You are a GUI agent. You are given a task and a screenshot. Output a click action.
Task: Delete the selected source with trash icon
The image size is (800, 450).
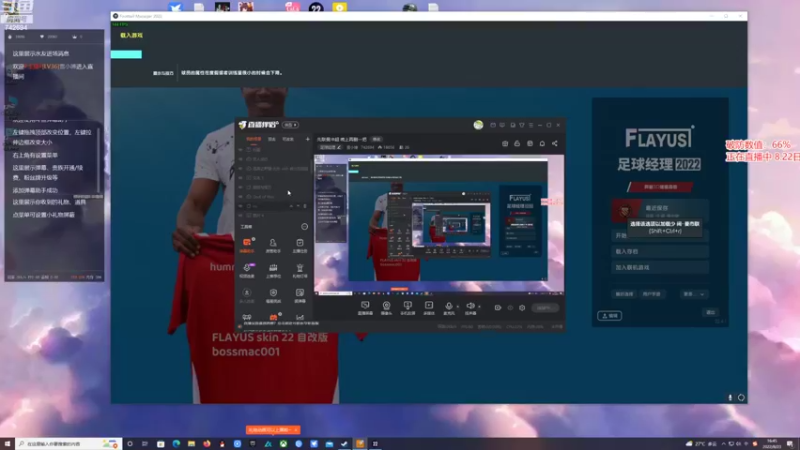305,206
